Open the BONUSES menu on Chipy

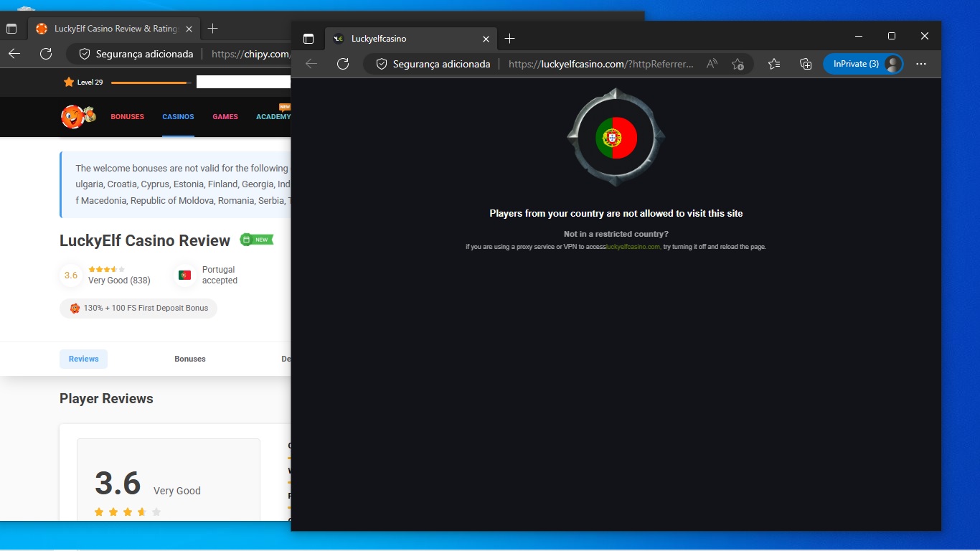(127, 117)
